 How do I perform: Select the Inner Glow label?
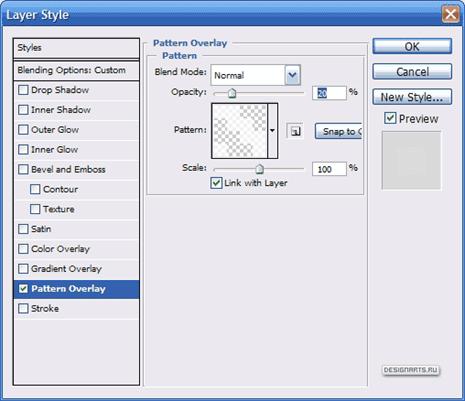click(55, 150)
